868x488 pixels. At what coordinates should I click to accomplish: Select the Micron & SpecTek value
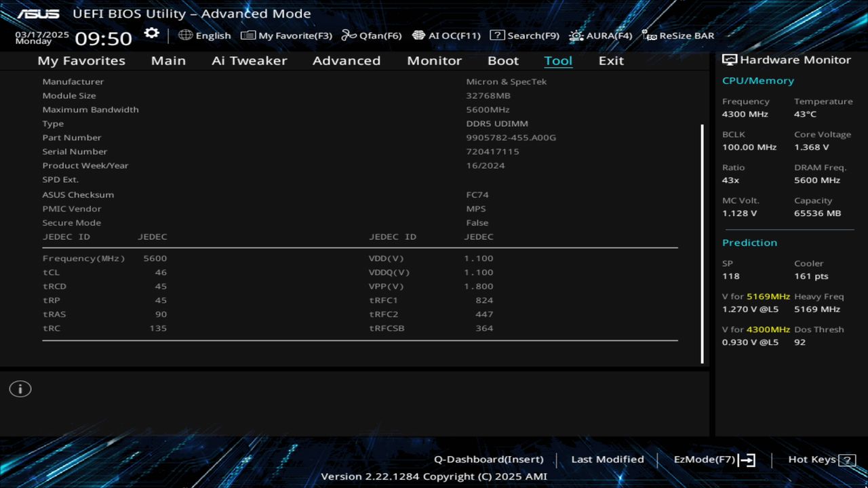pos(506,81)
